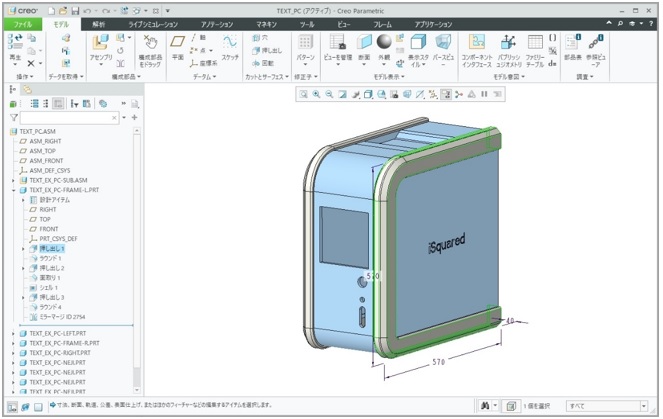Select the 座標系 coordinate system tool

tap(203, 63)
